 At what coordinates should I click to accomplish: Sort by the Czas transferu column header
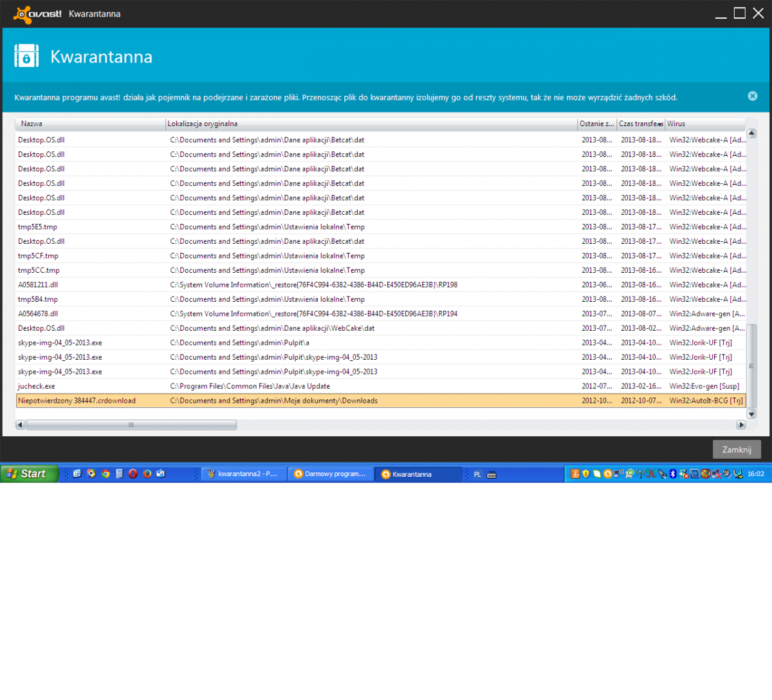click(x=641, y=124)
